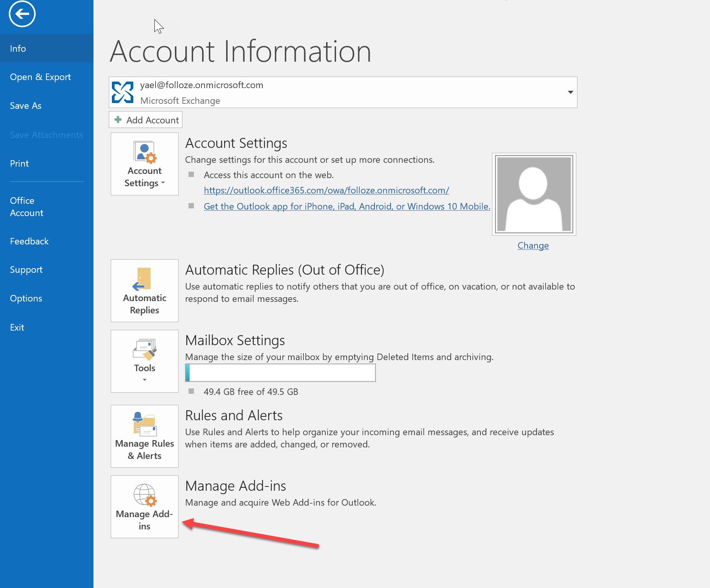The width and height of the screenshot is (710, 588).
Task: Click the Add Account button
Action: (x=145, y=120)
